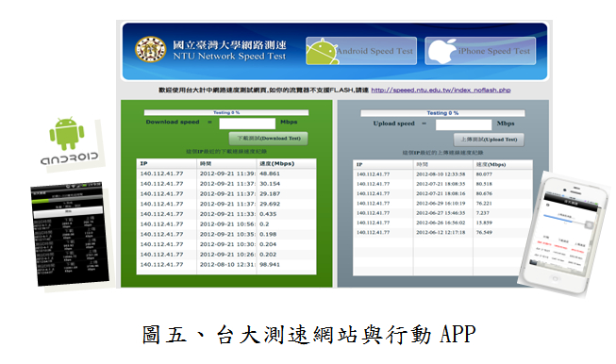Select the download speed value 0.198
This screenshot has height=364, width=616.
[x=268, y=235]
